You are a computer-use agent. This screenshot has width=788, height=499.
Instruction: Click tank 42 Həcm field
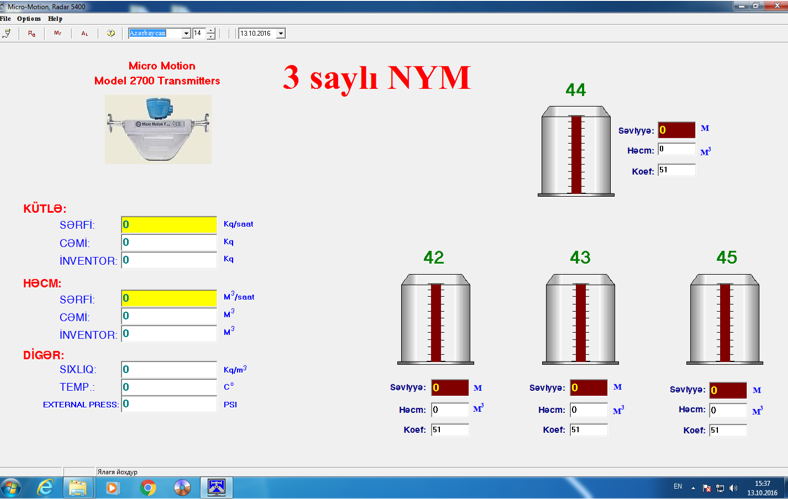coord(450,410)
